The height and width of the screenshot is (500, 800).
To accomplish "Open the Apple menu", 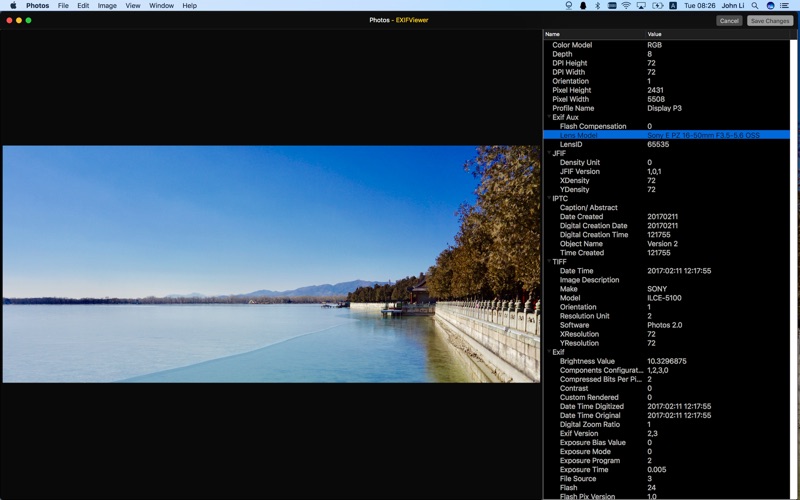I will 13,6.
